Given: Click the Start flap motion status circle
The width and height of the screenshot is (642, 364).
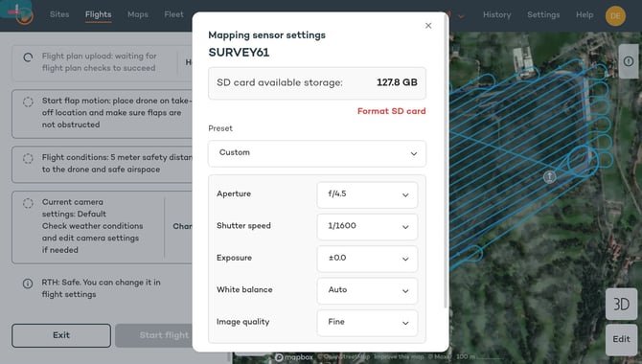Looking at the screenshot, I should click(x=28, y=102).
